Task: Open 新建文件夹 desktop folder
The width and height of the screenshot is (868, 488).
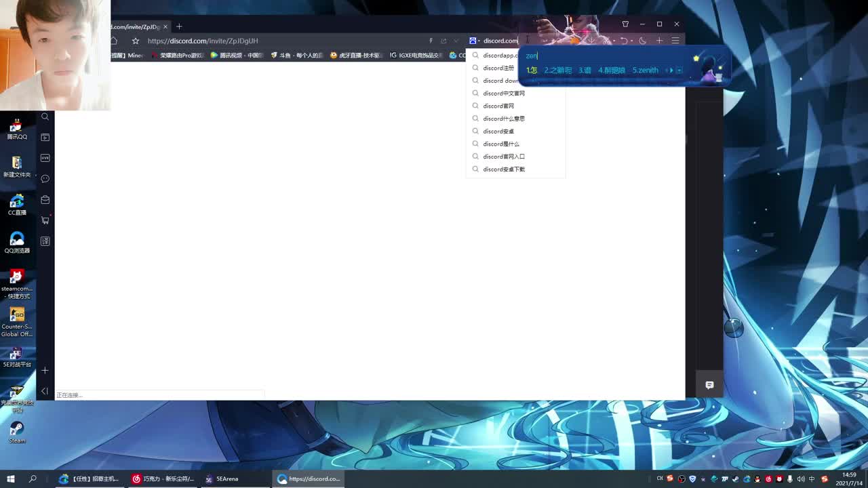Action: (x=17, y=167)
